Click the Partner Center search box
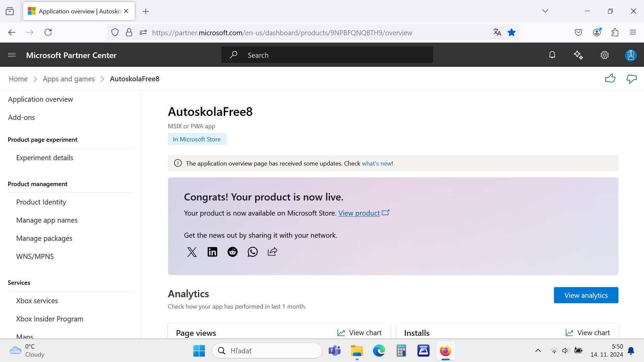The image size is (644, 362). [327, 55]
